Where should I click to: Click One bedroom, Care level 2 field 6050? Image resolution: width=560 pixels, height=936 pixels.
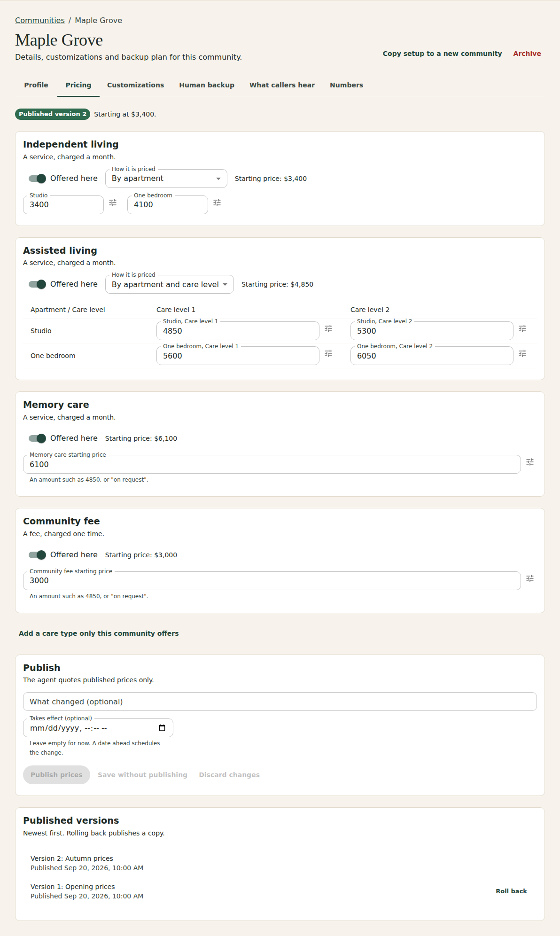pyautogui.click(x=432, y=356)
